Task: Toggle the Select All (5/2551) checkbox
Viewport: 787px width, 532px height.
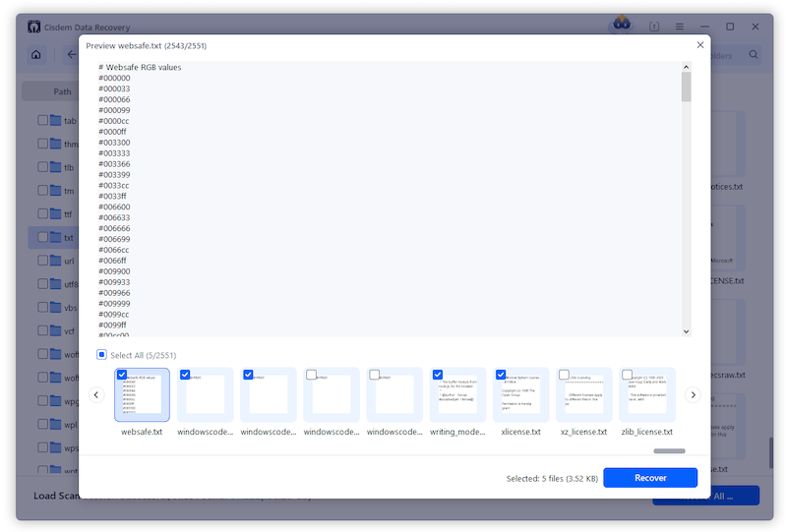Action: [x=101, y=355]
